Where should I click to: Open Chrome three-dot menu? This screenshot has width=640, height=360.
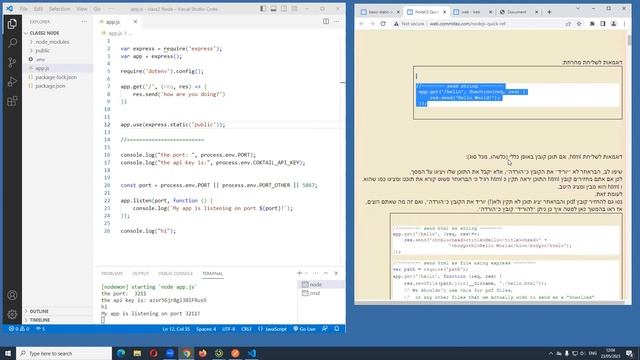pos(624,24)
